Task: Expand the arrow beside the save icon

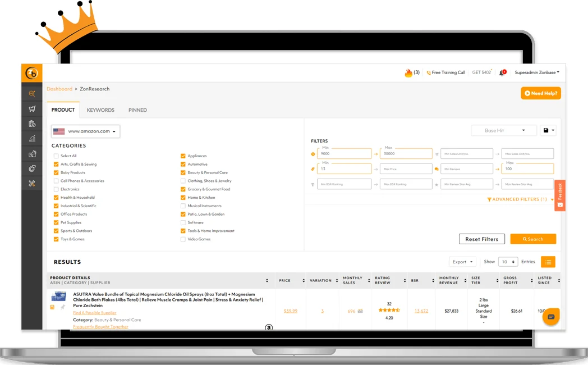Action: (x=553, y=130)
